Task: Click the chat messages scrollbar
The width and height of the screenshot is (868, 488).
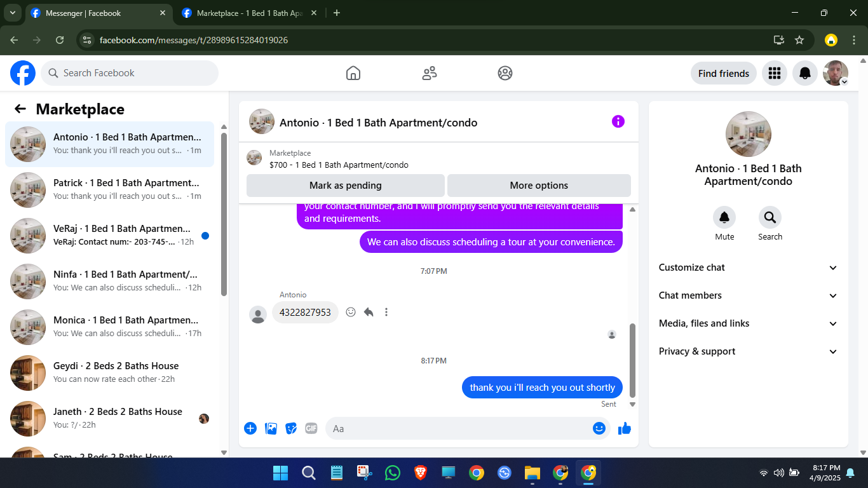Action: pyautogui.click(x=632, y=360)
